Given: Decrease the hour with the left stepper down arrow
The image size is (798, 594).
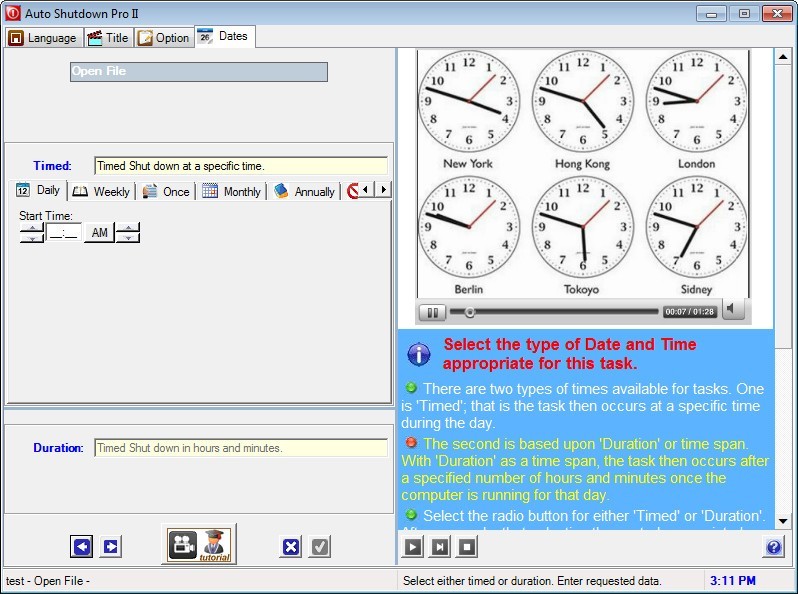Looking at the screenshot, I should point(32,238).
